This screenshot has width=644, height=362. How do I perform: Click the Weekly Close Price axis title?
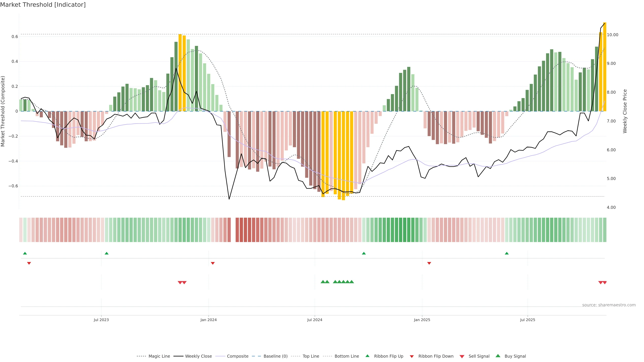tap(625, 111)
